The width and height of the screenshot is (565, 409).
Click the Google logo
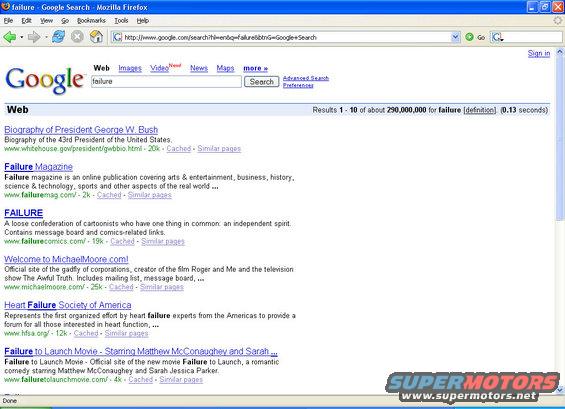[x=45, y=80]
